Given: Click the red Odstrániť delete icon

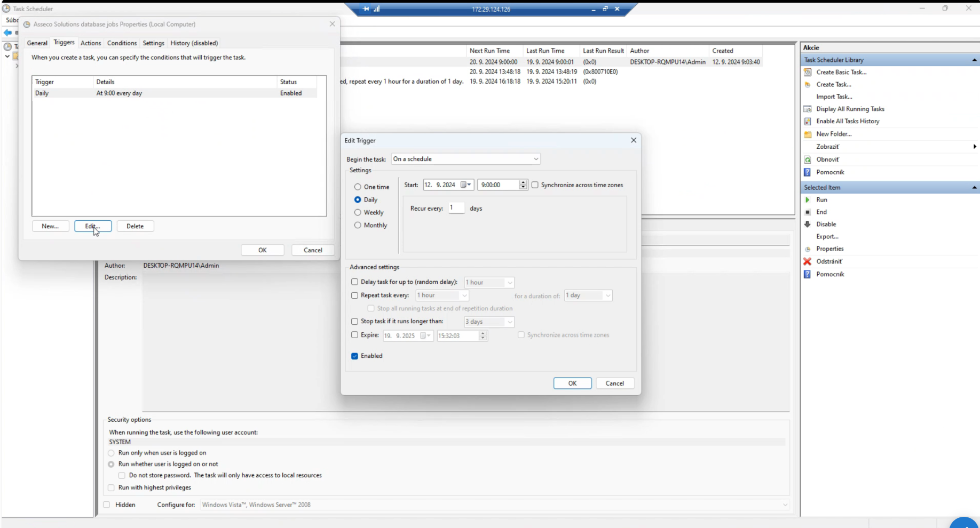Looking at the screenshot, I should (x=808, y=261).
